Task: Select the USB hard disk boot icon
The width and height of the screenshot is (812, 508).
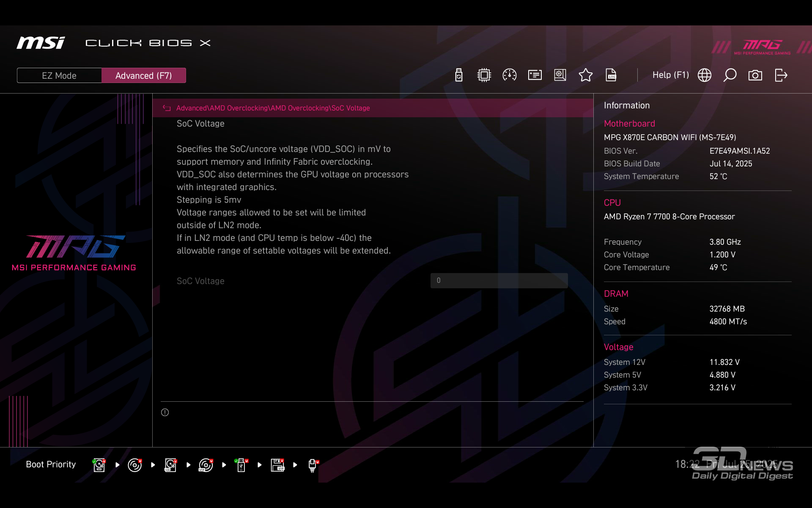Action: [x=170, y=465]
